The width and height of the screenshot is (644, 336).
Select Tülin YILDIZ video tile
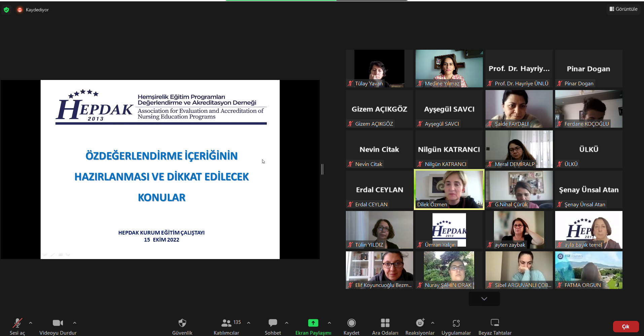(x=380, y=230)
